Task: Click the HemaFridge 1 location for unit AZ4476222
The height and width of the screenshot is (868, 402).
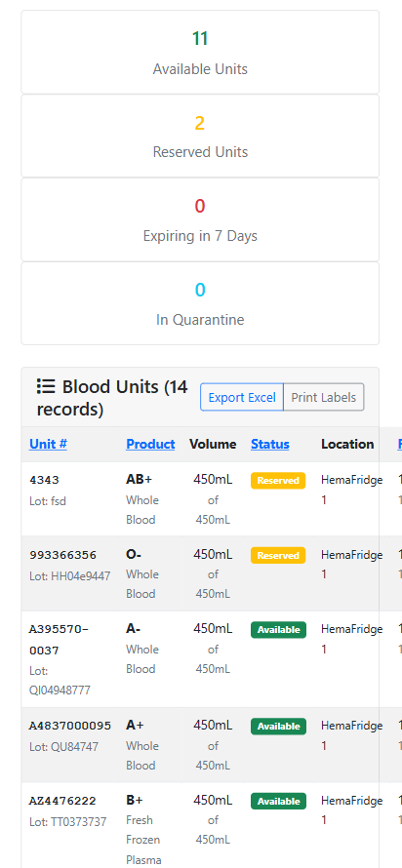Action: tap(351, 810)
